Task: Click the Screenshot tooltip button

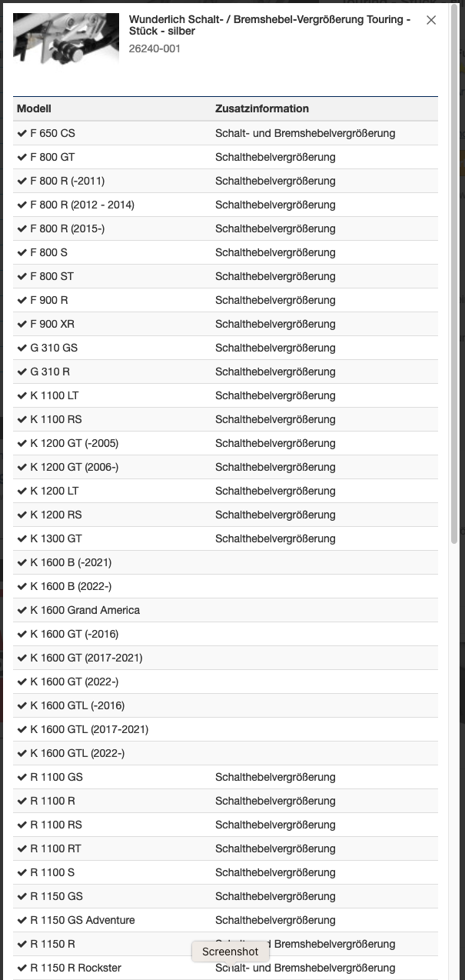Action: tap(231, 952)
